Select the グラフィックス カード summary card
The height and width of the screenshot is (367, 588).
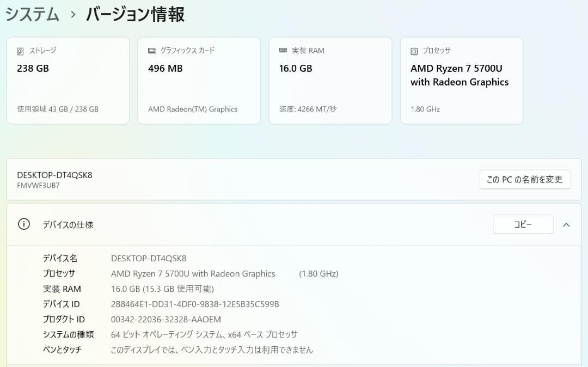tap(199, 81)
